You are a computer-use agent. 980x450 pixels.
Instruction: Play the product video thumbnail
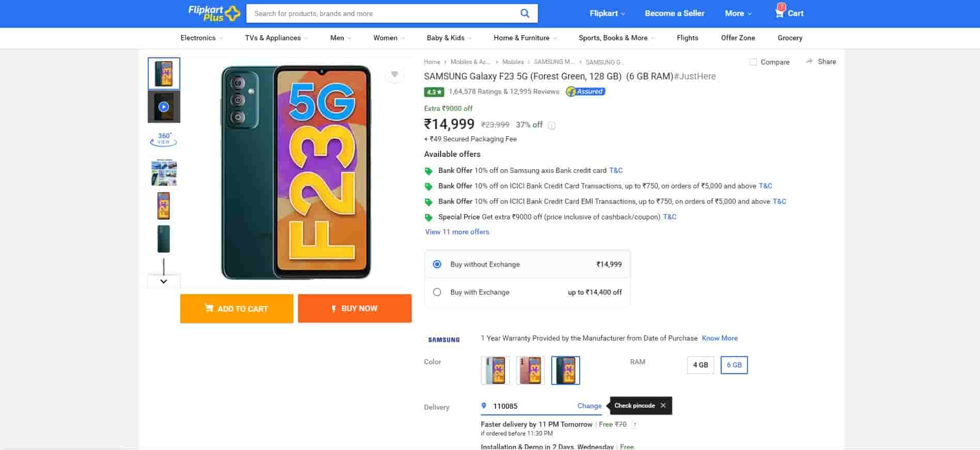tap(164, 107)
